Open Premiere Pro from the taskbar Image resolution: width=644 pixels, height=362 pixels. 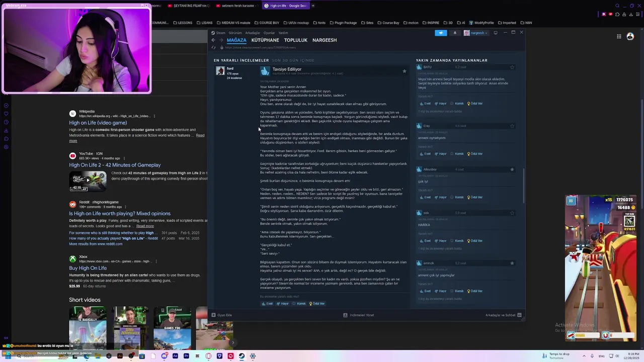pos(186,356)
